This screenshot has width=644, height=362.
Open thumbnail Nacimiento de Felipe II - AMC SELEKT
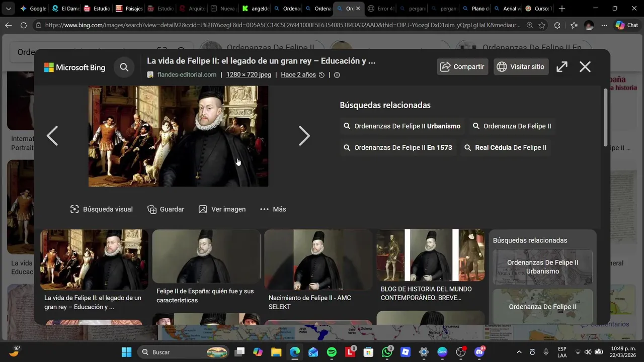(318, 260)
